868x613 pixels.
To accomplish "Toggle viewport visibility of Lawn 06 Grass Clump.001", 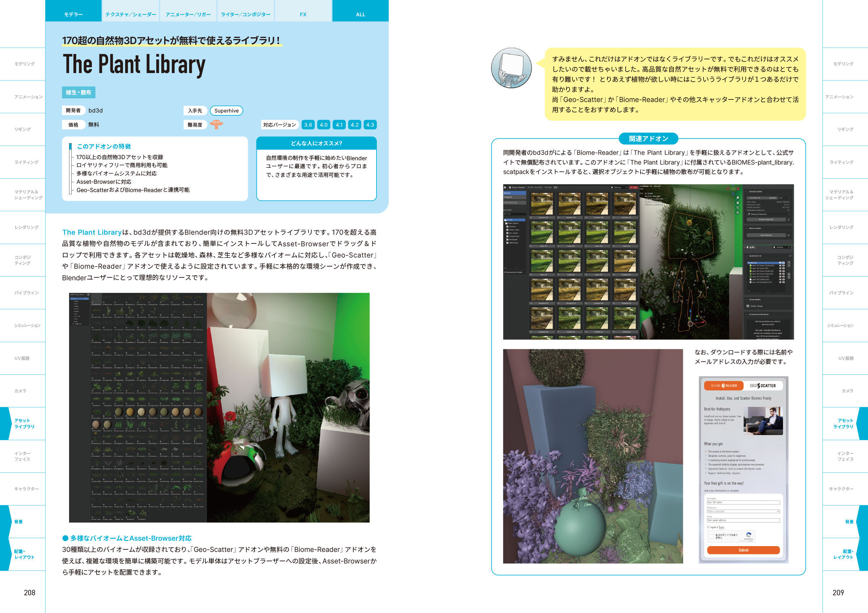I will [x=780, y=266].
